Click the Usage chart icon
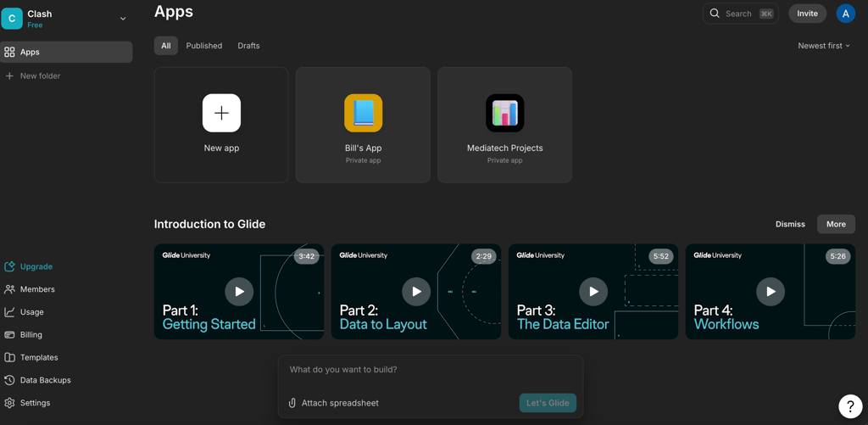Viewport: 868px width, 425px height. click(x=9, y=312)
